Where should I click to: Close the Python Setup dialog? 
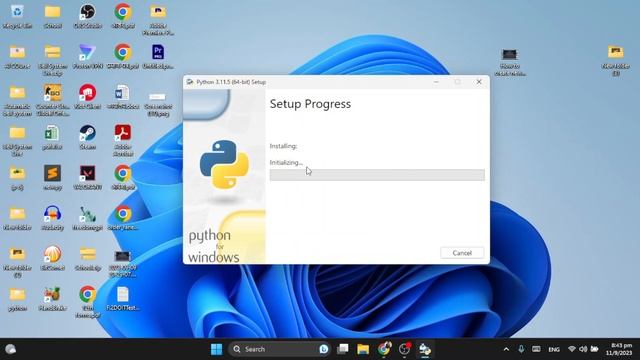(x=479, y=82)
